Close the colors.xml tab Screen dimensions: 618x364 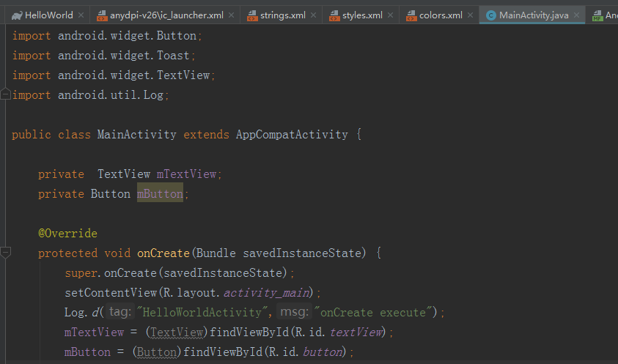[470, 15]
